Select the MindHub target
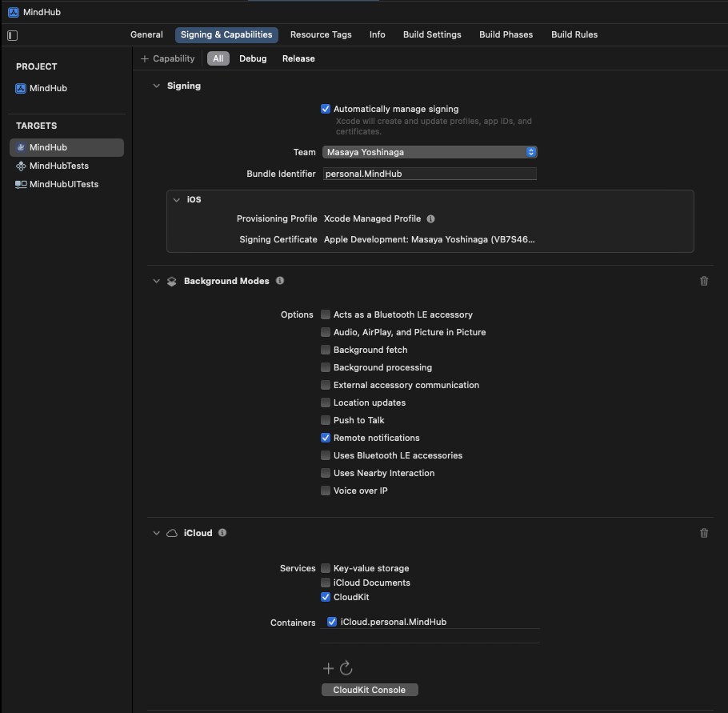The image size is (728, 713). (x=67, y=147)
